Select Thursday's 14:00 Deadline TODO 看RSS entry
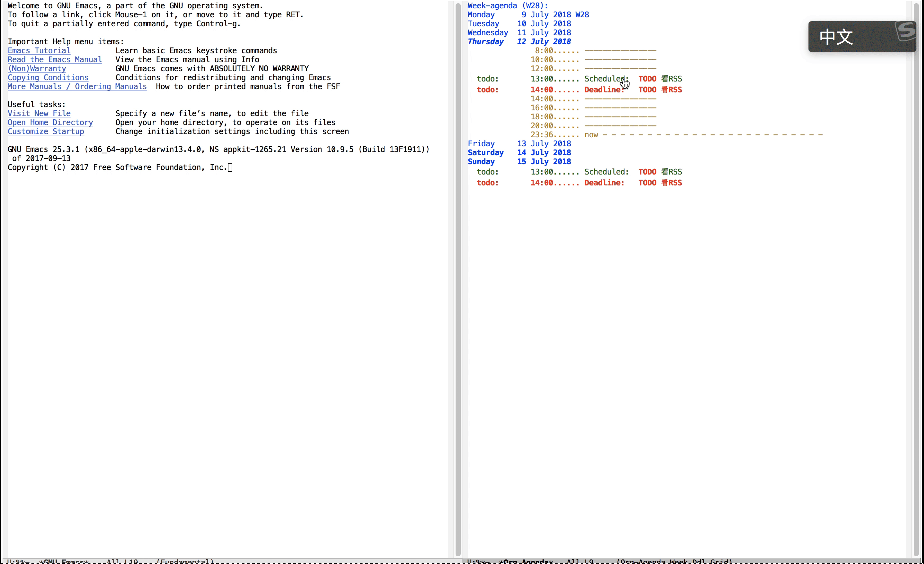Screen dimensions: 924x564 660,90
